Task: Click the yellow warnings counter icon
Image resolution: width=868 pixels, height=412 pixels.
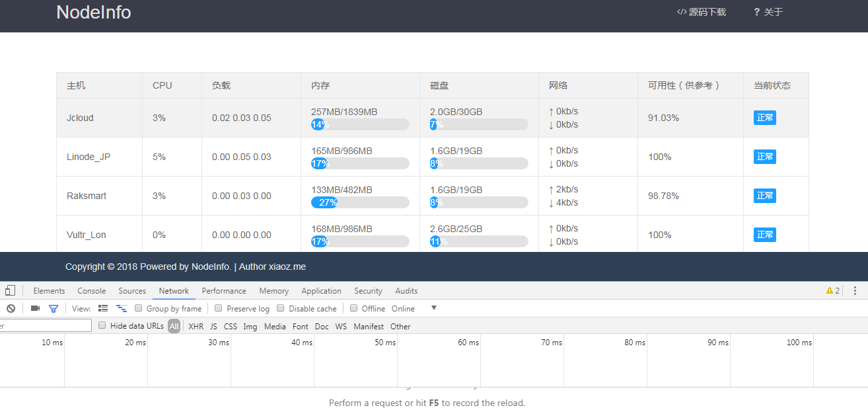Action: click(x=826, y=290)
